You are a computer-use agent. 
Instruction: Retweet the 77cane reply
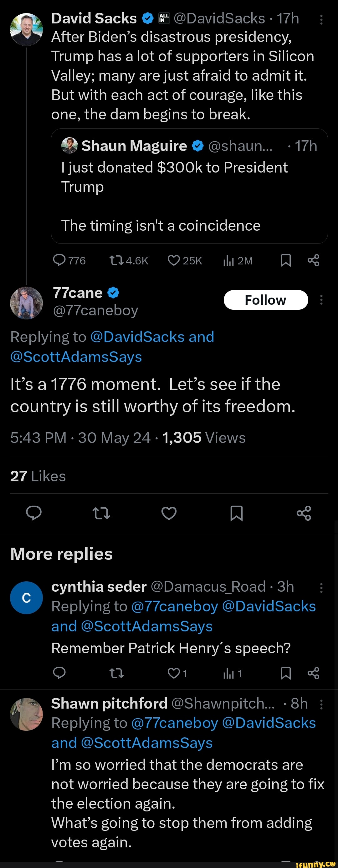pyautogui.click(x=101, y=513)
